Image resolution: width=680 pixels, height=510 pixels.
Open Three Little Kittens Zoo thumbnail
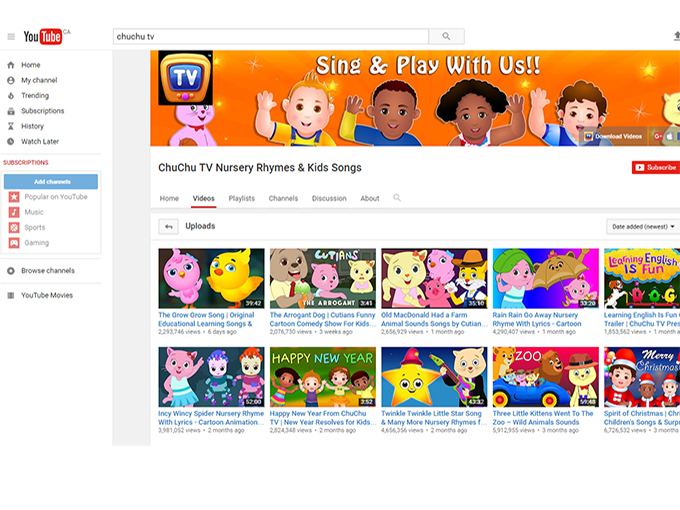click(546, 377)
